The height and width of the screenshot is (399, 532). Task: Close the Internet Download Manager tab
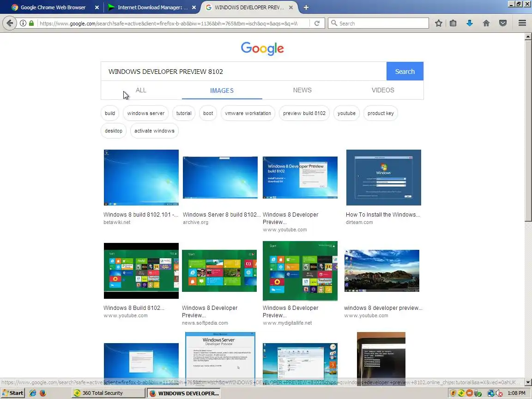[194, 7]
